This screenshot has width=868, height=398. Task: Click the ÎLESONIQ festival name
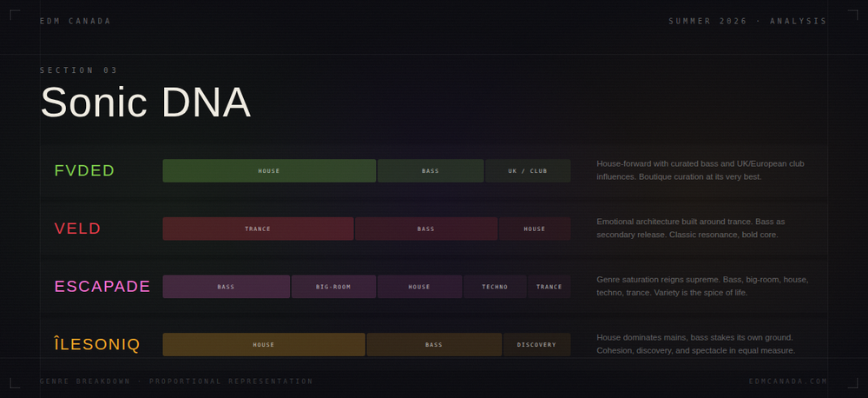tap(97, 344)
